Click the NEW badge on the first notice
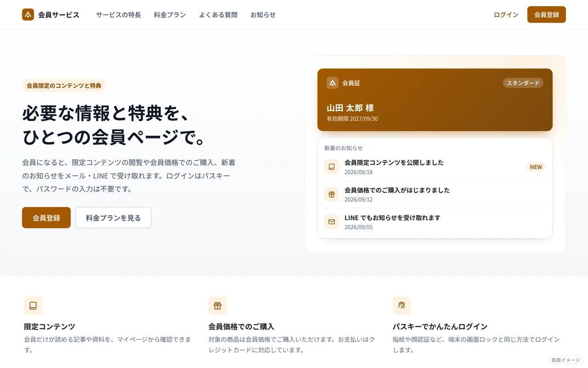The width and height of the screenshot is (588, 368). tap(536, 167)
